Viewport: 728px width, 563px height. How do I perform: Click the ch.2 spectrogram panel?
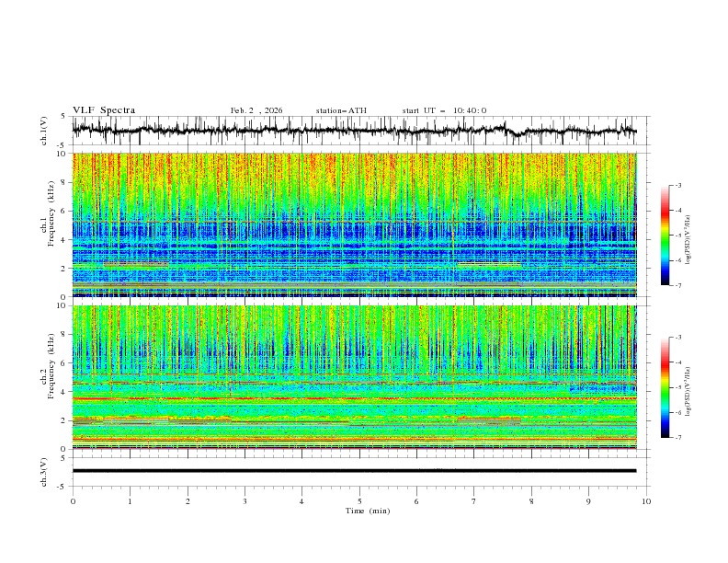(354, 377)
